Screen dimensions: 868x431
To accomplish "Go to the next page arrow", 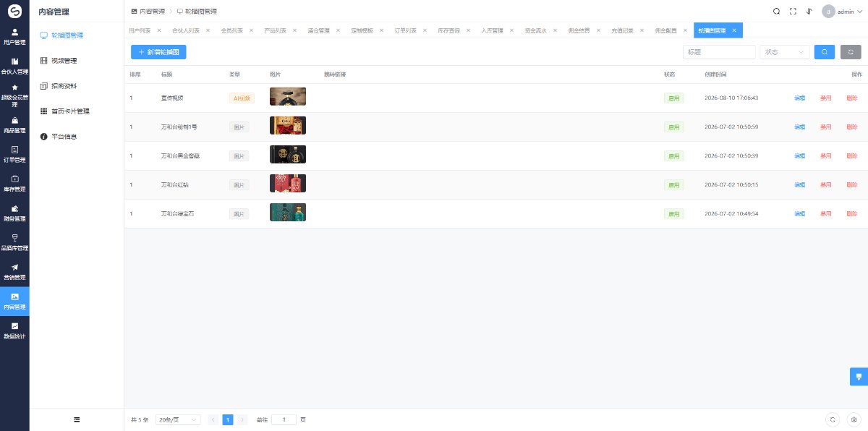I will (x=242, y=419).
